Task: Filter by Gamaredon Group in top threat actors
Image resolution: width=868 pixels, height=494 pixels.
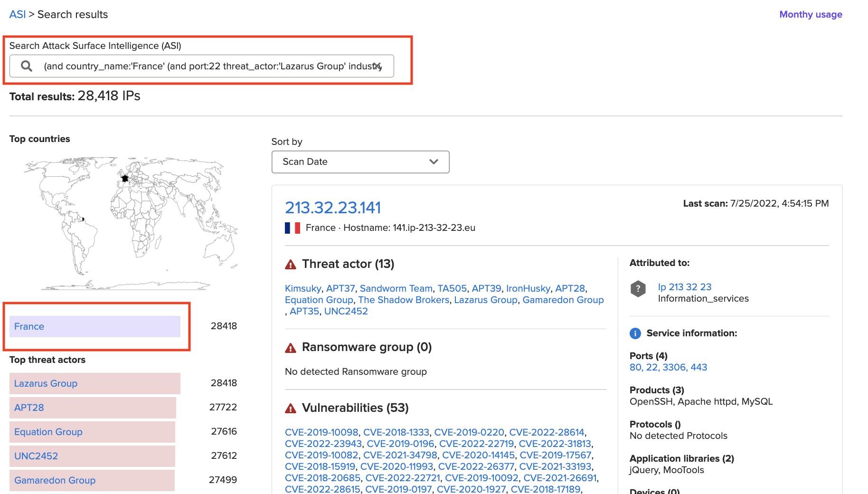Action: click(92, 480)
